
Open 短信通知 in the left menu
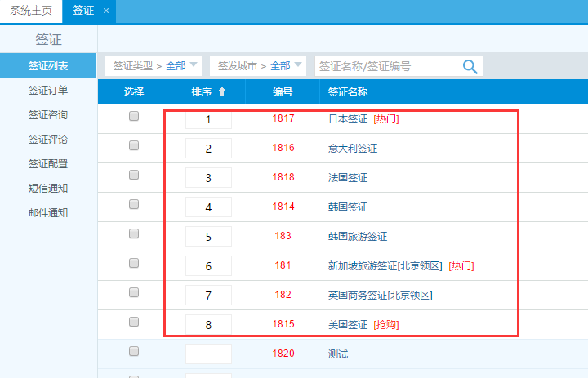[x=48, y=188]
